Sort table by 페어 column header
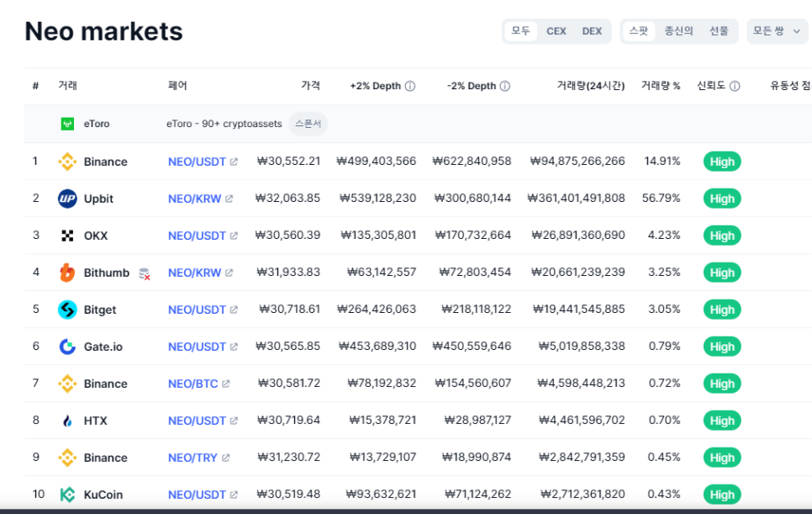The image size is (812, 514). pyautogui.click(x=177, y=86)
